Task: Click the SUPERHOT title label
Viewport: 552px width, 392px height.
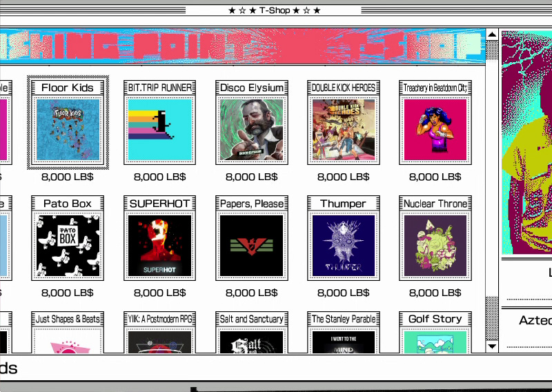Action: (160, 204)
